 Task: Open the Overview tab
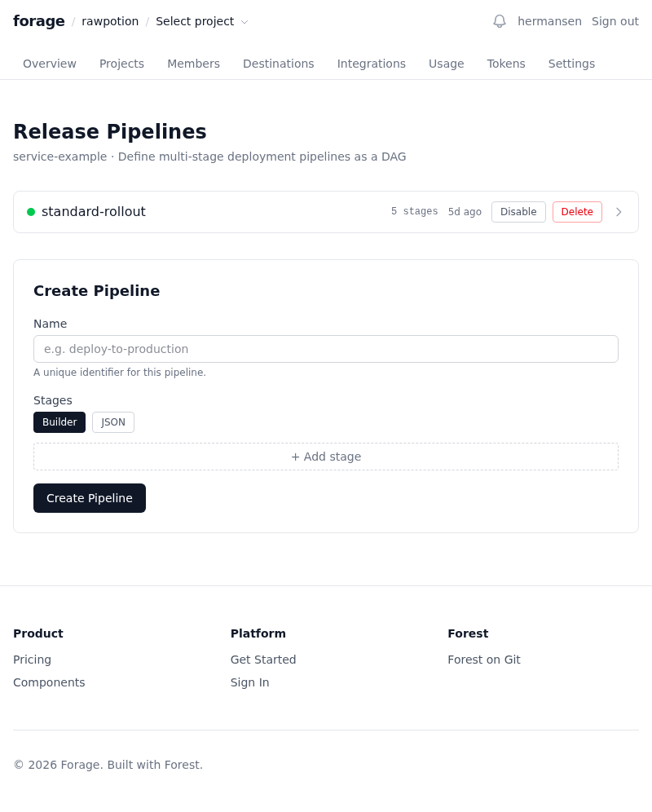50,64
